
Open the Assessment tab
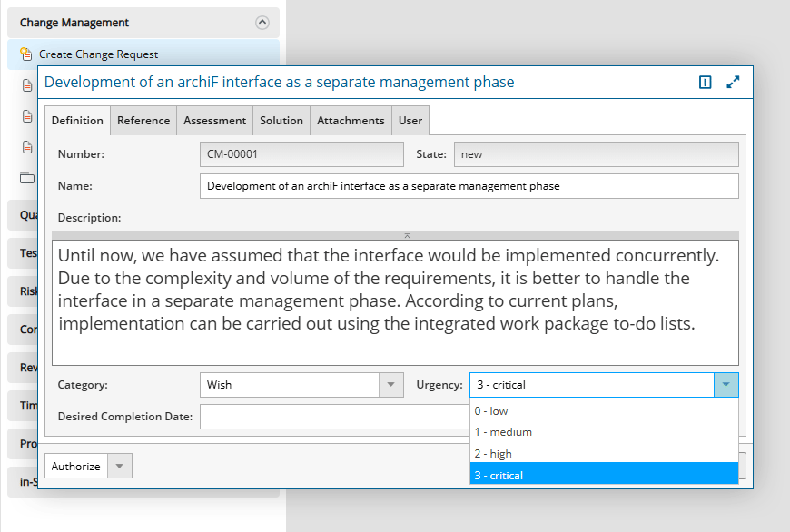pyautogui.click(x=214, y=121)
